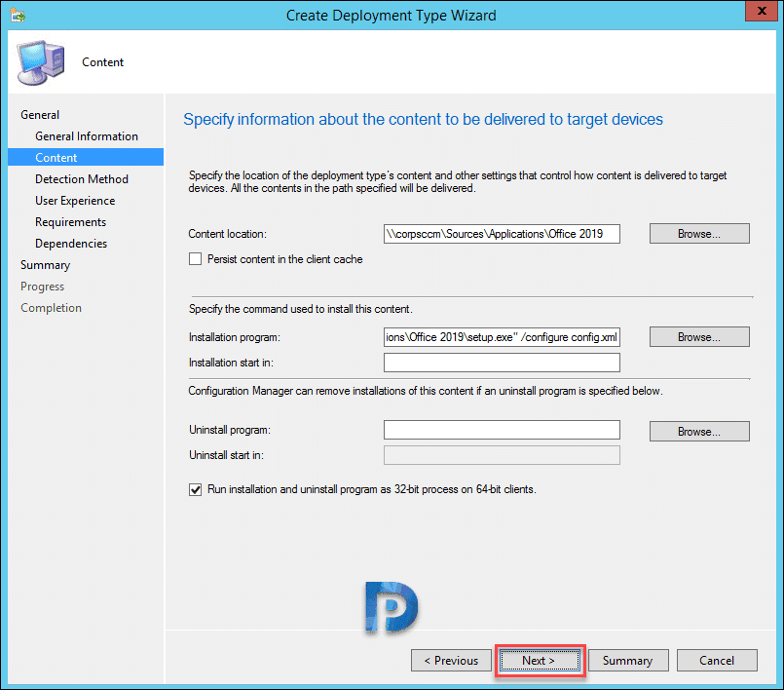Select the Content step in sidebar
This screenshot has height=690, width=784.
coord(86,157)
